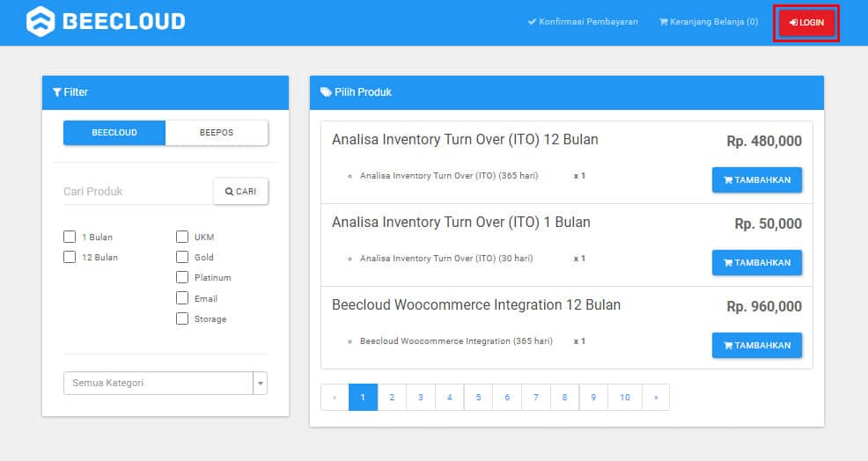Click the red LOGIN button
868x461 pixels.
(806, 23)
